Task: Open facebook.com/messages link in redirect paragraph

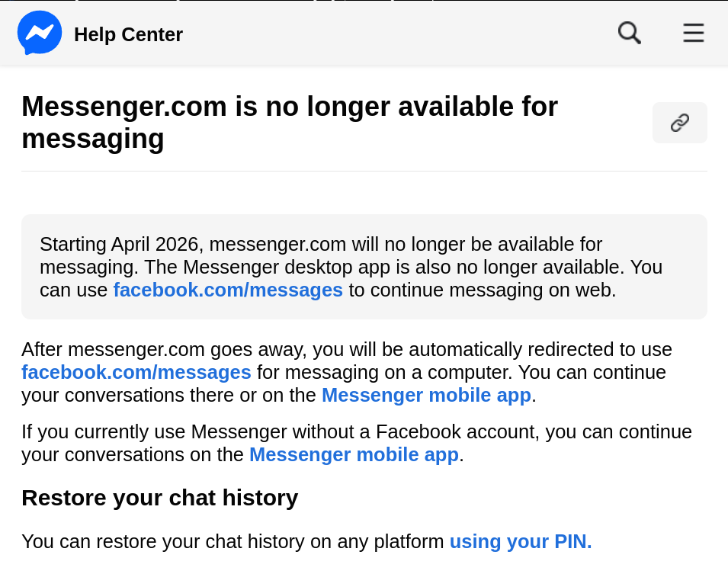Action: [x=136, y=372]
